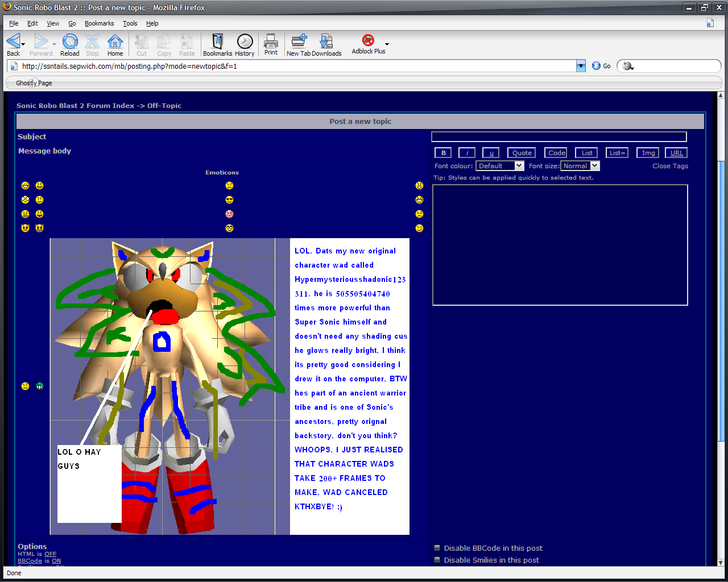Expand the URL address bar history dropdown
The height and width of the screenshot is (582, 728).
point(581,66)
